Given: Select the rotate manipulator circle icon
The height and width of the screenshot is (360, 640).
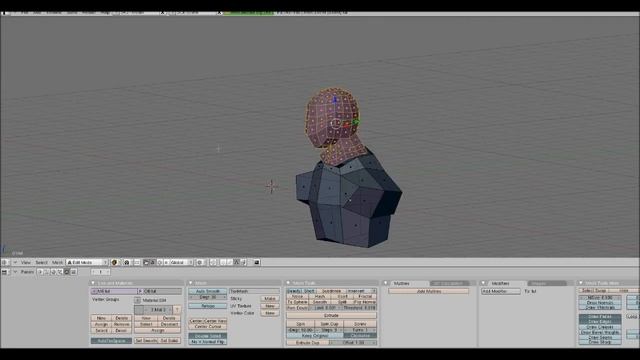Looking at the screenshot, I should coord(160,262).
